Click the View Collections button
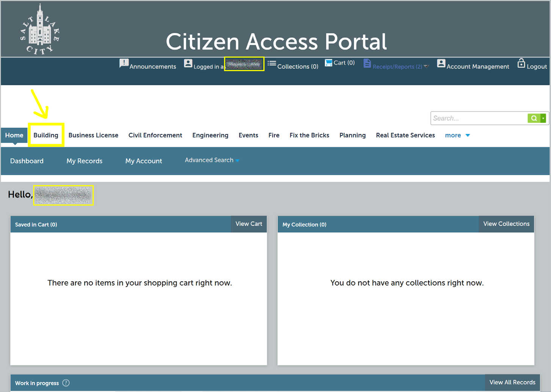The image size is (551, 392). click(506, 224)
